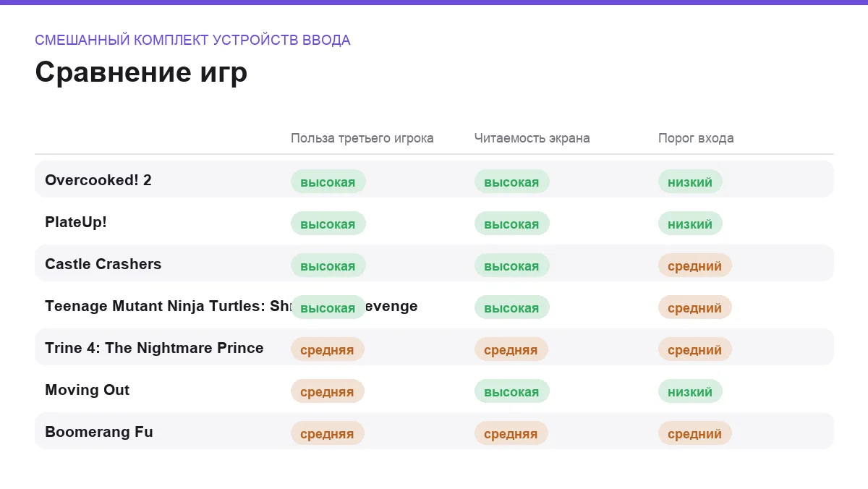
Task: Click Moving Out third-player benefit badge "средняя"
Action: 328,391
